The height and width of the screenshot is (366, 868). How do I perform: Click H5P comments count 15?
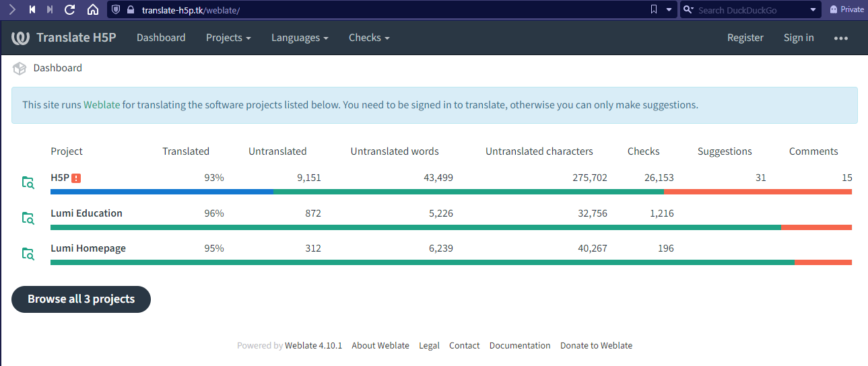pyautogui.click(x=847, y=178)
